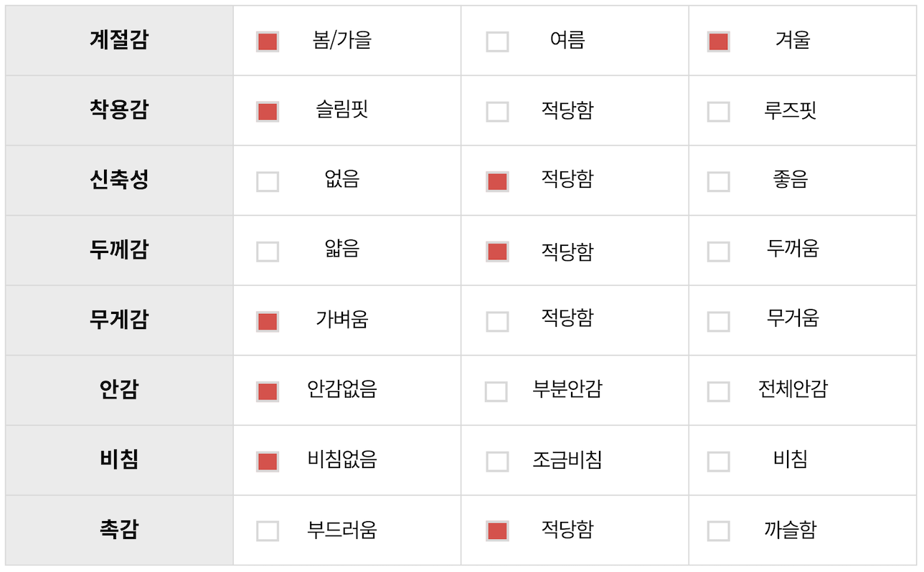Select the 부분안감 checkbox

point(496,391)
